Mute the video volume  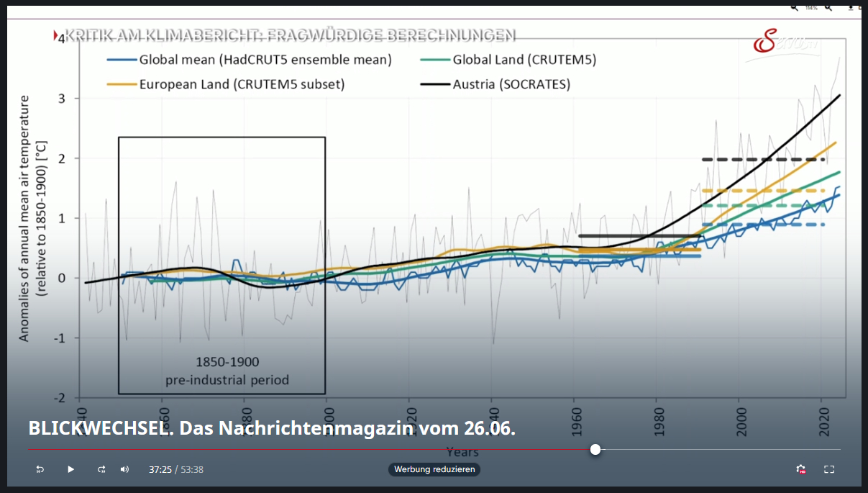pos(124,469)
